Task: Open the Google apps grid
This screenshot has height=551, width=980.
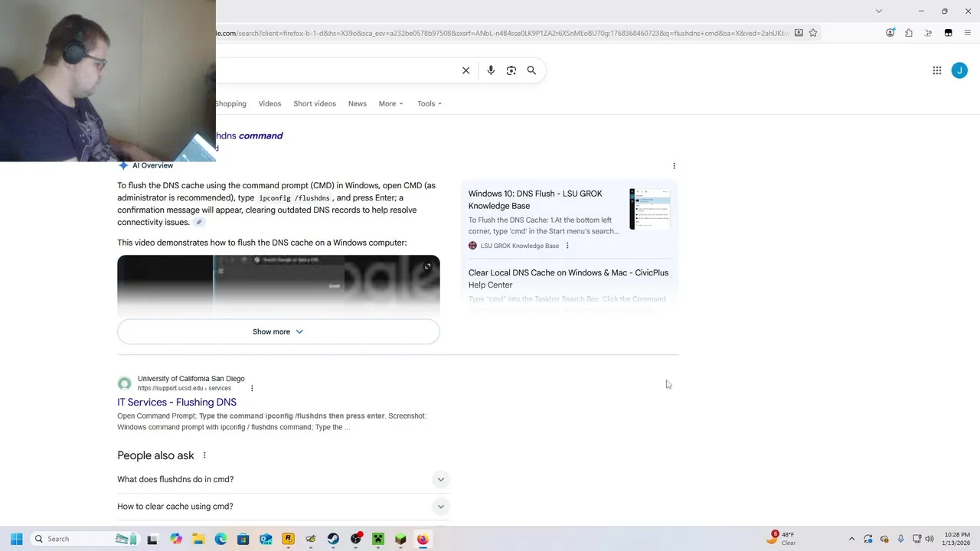Action: (x=937, y=70)
